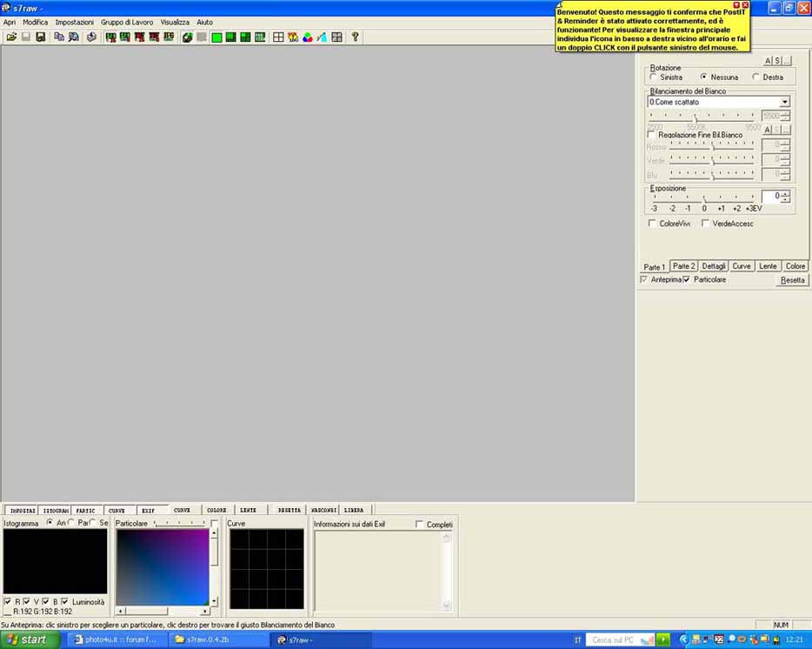Open the Visualizza menu
Screen dimensions: 812x649
175,23
